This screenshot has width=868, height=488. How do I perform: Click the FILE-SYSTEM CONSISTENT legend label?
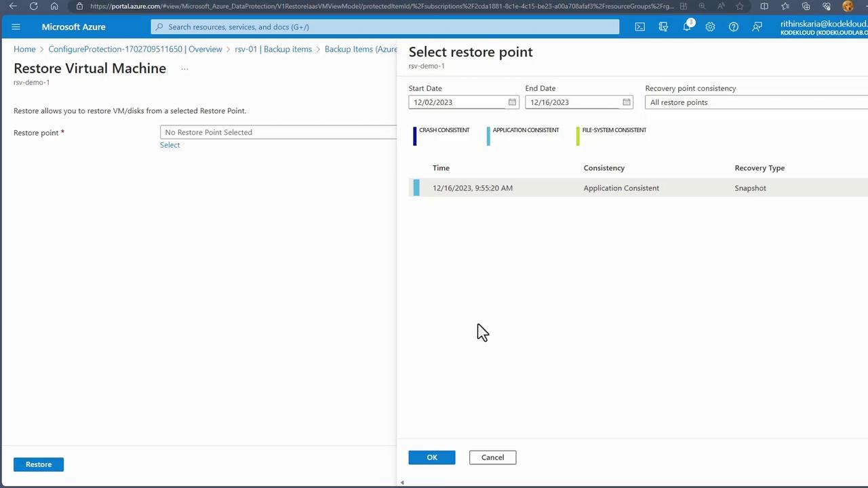[x=614, y=130]
